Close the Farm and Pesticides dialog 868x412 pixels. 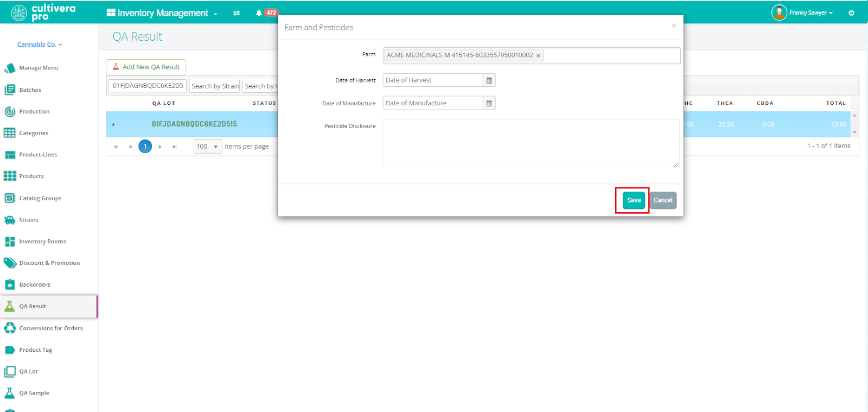674,26
